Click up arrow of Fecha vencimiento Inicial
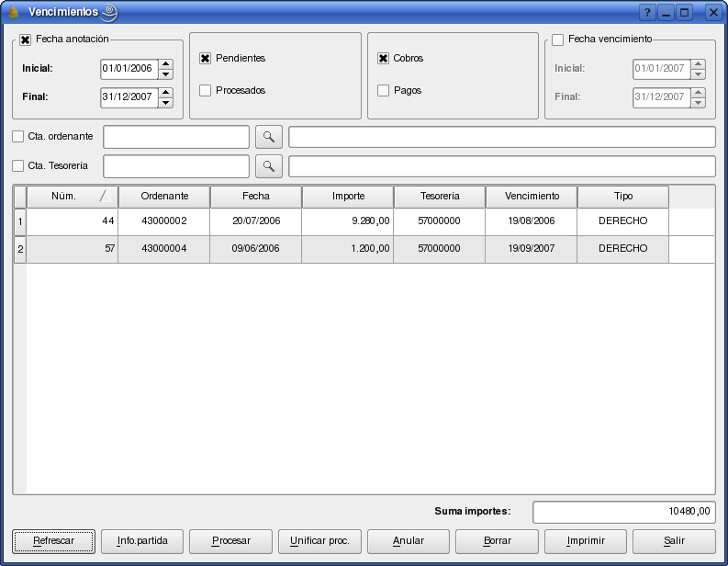728x566 pixels. point(698,63)
